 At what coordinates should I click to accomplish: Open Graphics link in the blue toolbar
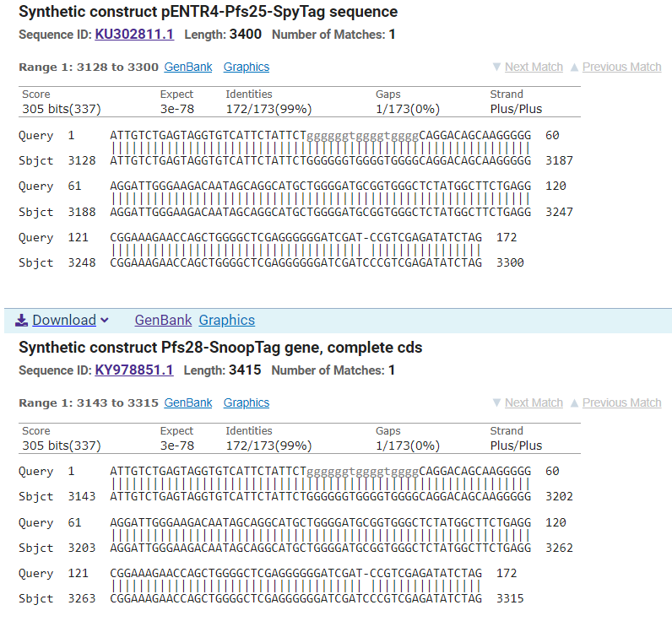(x=227, y=321)
